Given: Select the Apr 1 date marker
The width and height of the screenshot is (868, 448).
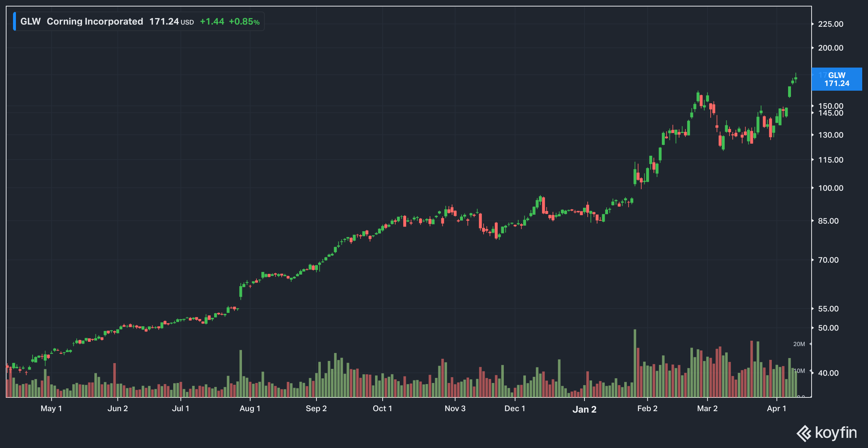Looking at the screenshot, I should 776,409.
